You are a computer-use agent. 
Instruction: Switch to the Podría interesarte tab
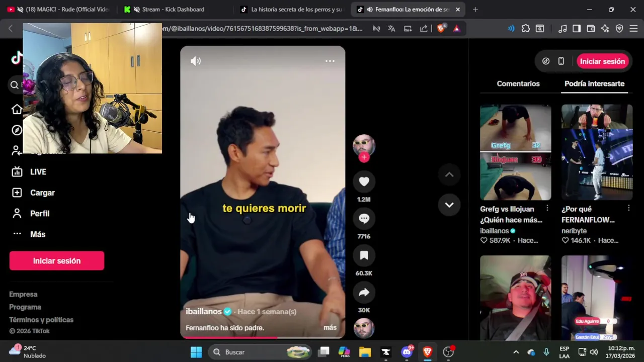pos(594,83)
